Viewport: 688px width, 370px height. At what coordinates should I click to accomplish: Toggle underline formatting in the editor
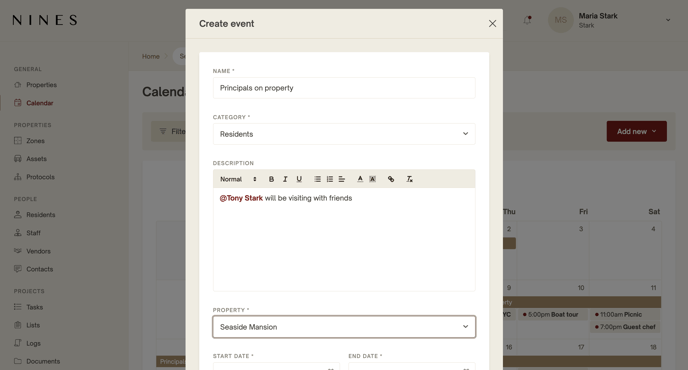(299, 179)
